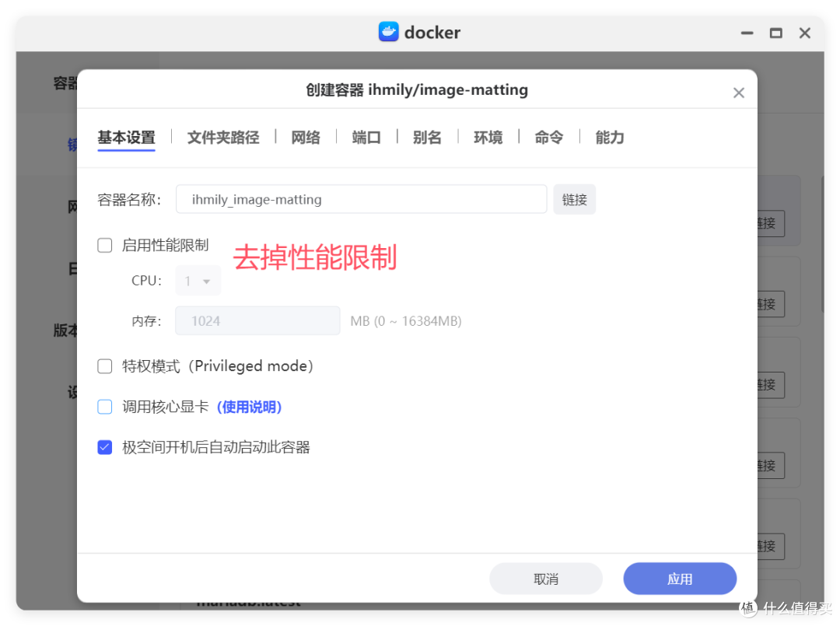Click the 取消 button

546,579
